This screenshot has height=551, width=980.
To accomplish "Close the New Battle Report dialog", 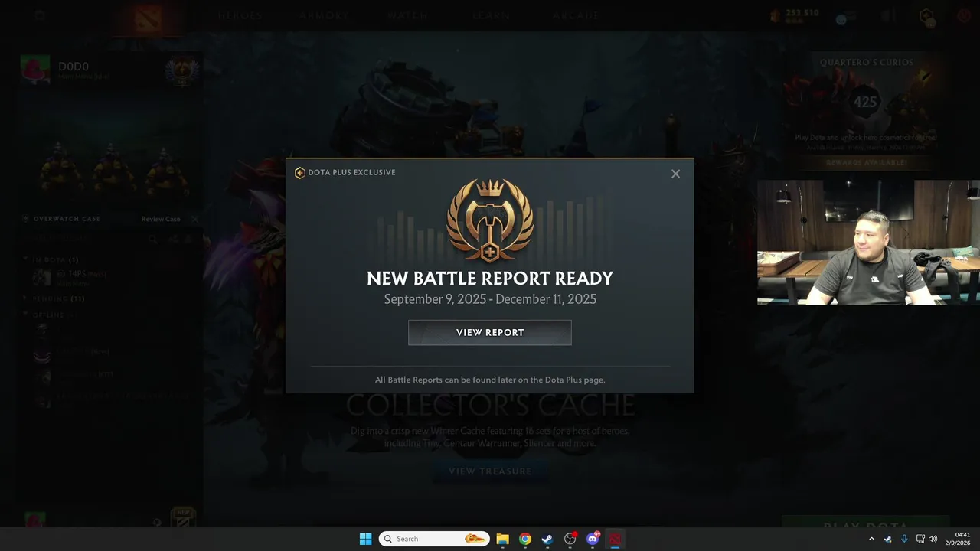I will point(675,174).
